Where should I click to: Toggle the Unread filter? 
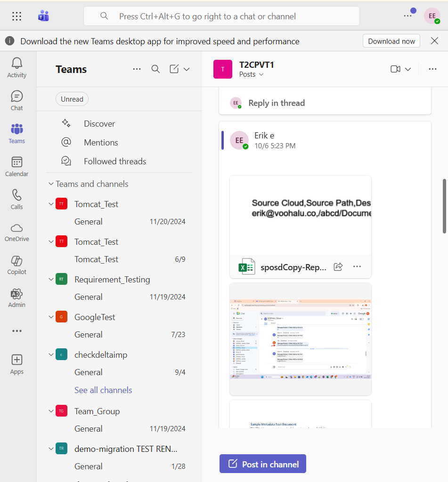tap(72, 99)
